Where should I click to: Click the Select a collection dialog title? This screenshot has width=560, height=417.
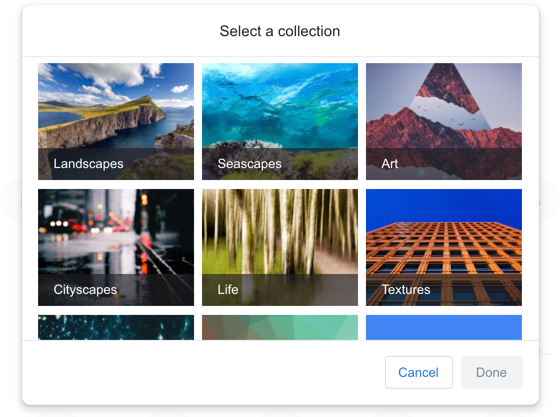280,31
